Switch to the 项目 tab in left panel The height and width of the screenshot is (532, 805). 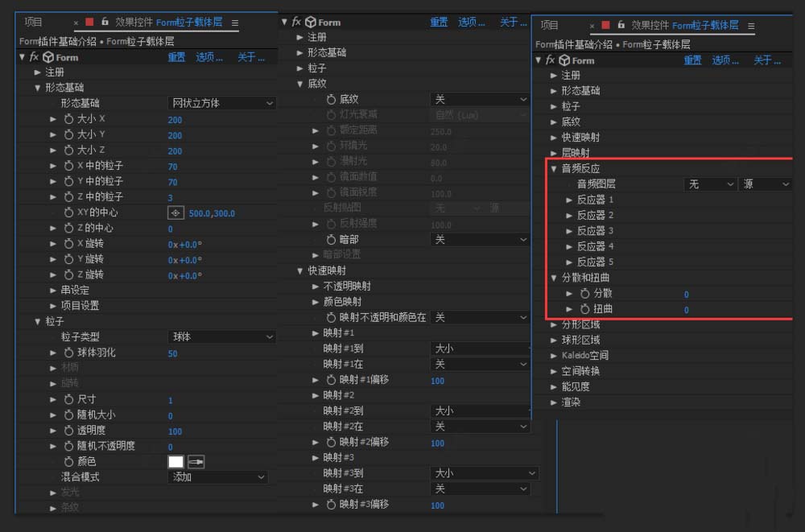click(x=33, y=23)
